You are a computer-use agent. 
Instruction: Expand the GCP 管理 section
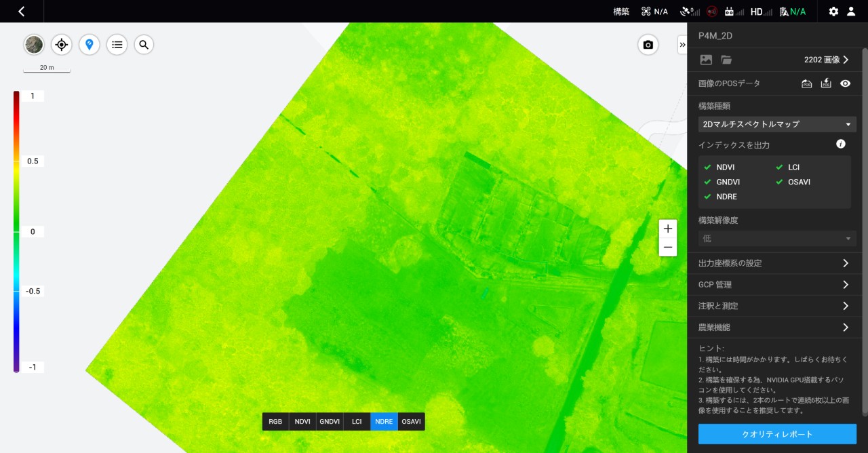pos(776,285)
